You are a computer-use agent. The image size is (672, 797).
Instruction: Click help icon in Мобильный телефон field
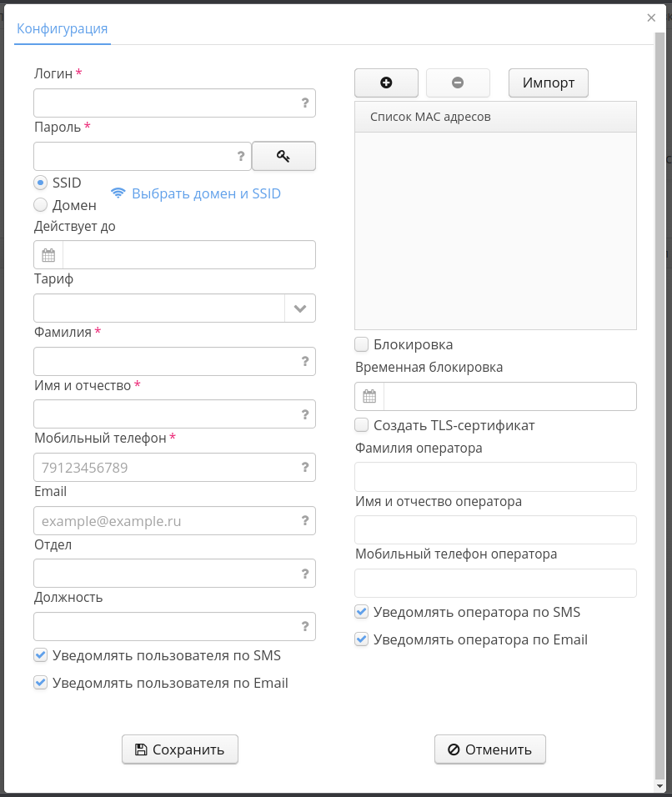pyautogui.click(x=305, y=468)
